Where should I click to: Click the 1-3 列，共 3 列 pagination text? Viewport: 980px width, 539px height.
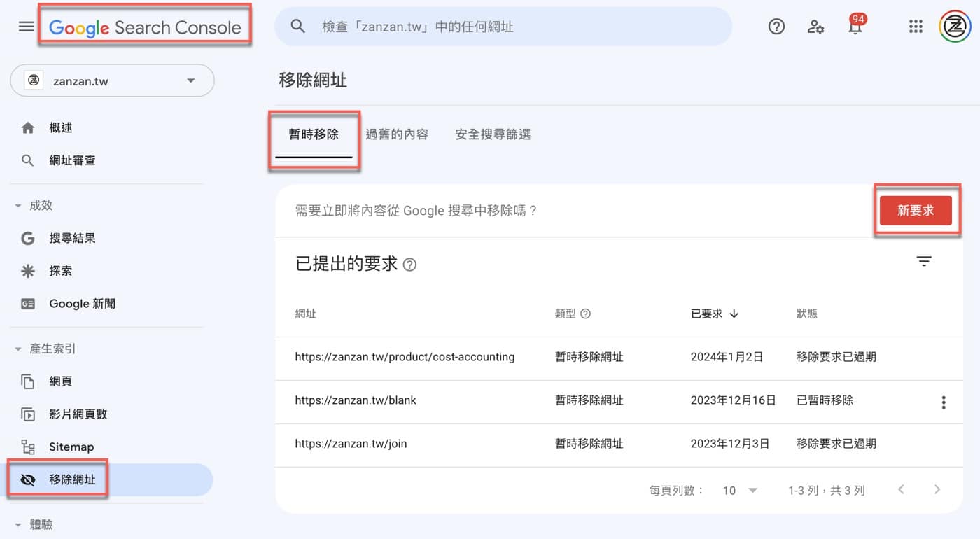pyautogui.click(x=827, y=491)
